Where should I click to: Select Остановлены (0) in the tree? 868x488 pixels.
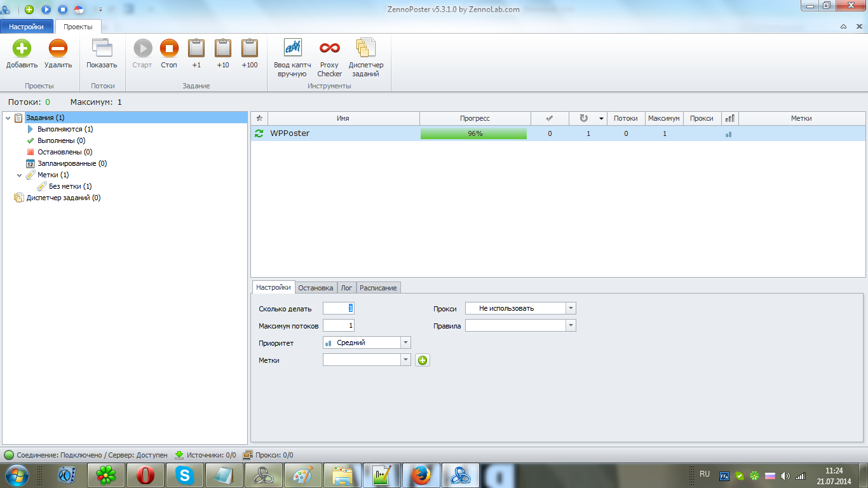pos(64,152)
